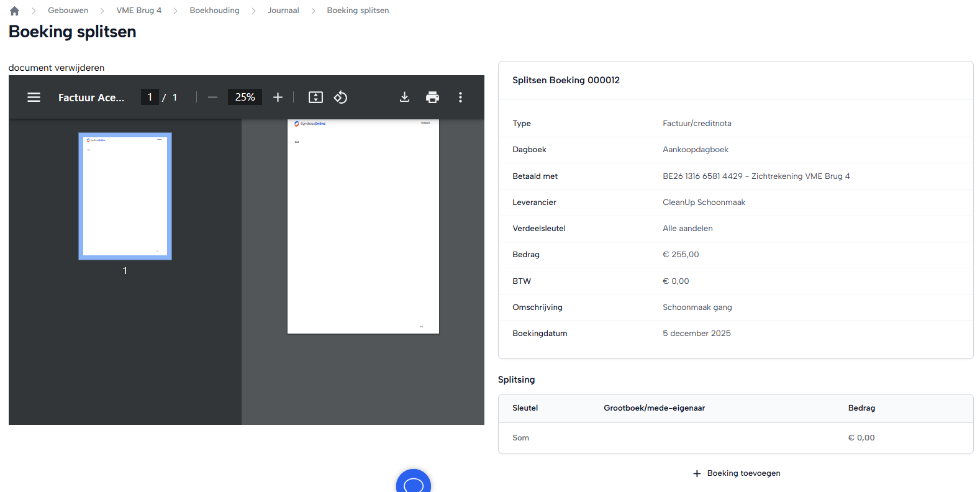980x492 pixels.
Task: Print the invoice PDF
Action: tap(432, 98)
